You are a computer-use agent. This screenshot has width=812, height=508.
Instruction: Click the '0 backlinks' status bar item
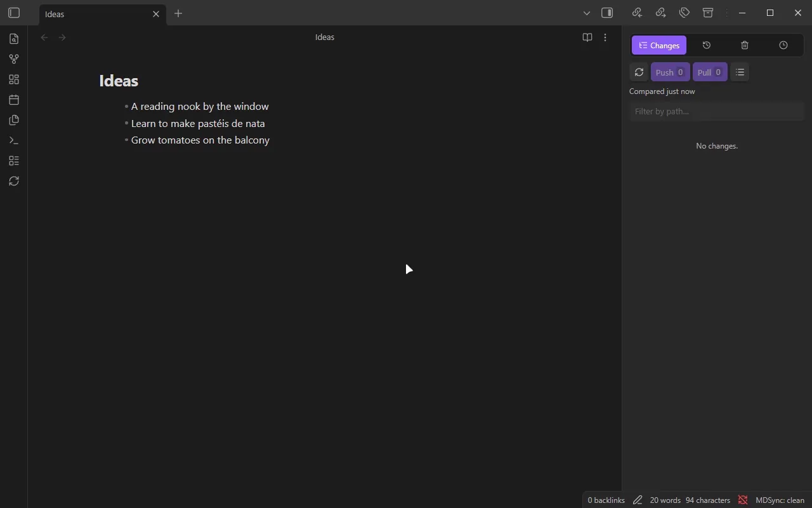click(x=606, y=500)
